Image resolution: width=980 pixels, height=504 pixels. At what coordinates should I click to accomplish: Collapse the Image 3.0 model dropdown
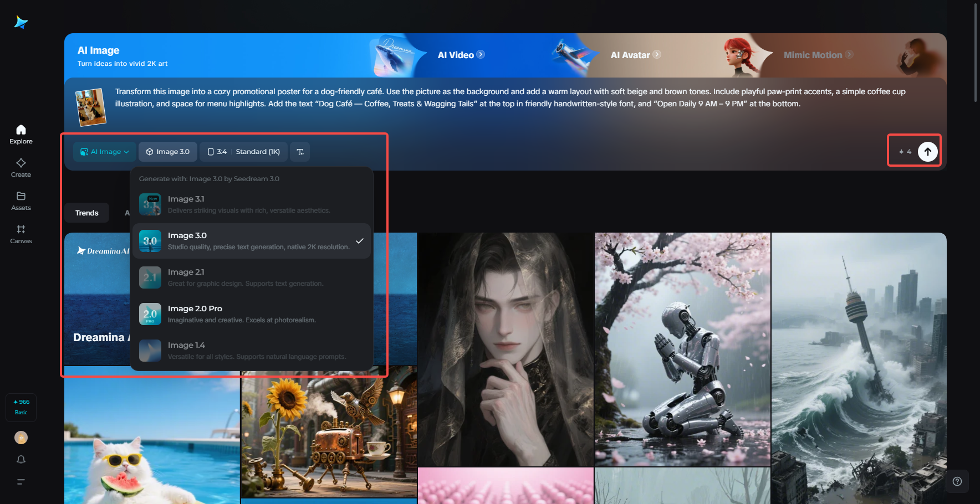point(168,152)
